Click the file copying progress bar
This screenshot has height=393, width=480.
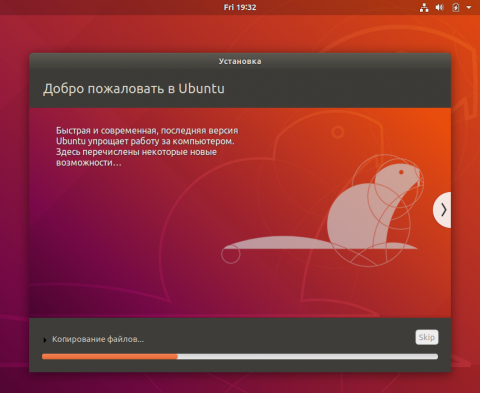tap(240, 357)
